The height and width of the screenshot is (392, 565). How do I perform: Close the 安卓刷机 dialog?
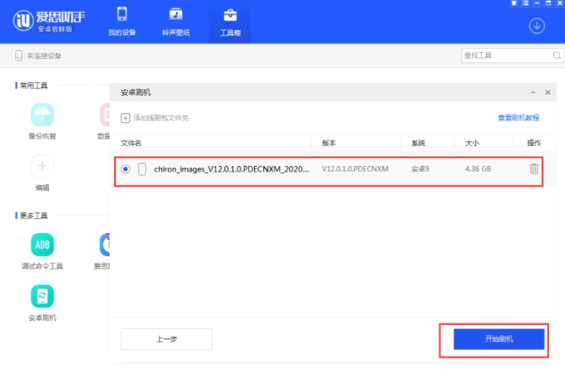547,93
